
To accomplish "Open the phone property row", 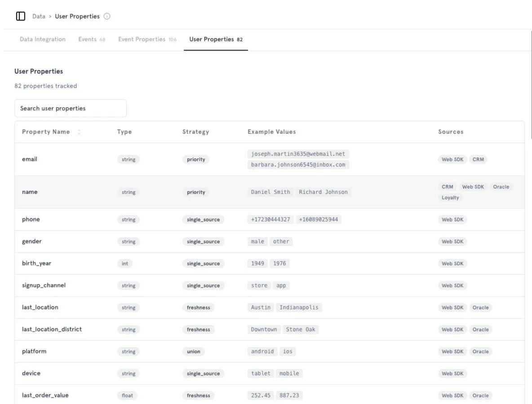I will pyautogui.click(x=270, y=220).
